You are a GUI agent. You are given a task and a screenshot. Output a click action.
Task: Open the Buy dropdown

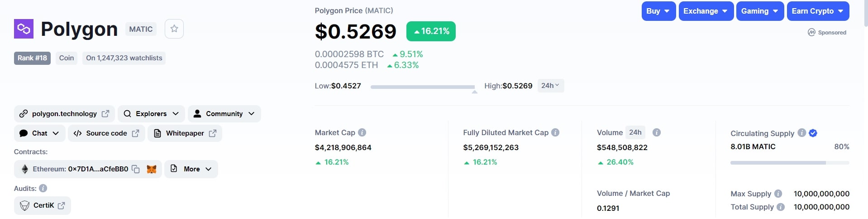tap(658, 11)
